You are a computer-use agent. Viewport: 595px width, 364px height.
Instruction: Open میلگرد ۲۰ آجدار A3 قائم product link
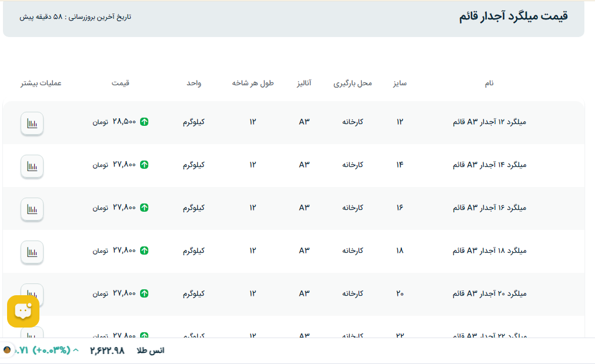pos(489,293)
